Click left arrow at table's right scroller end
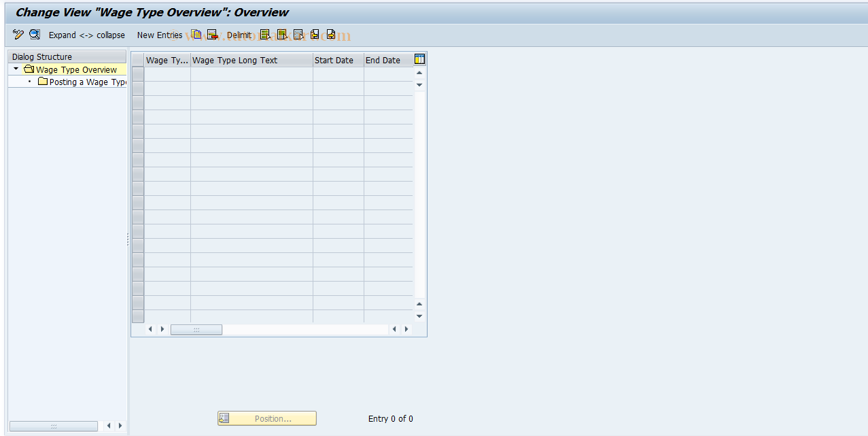868x436 pixels. coord(395,329)
